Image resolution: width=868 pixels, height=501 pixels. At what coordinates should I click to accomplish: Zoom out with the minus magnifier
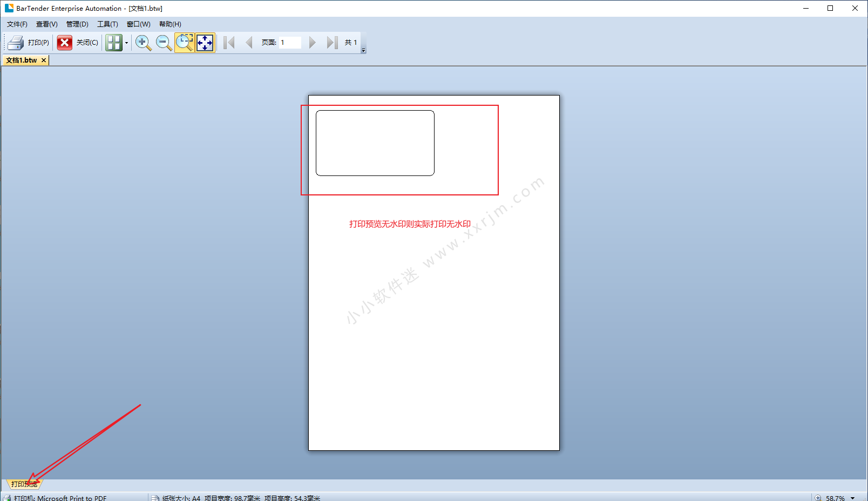164,43
